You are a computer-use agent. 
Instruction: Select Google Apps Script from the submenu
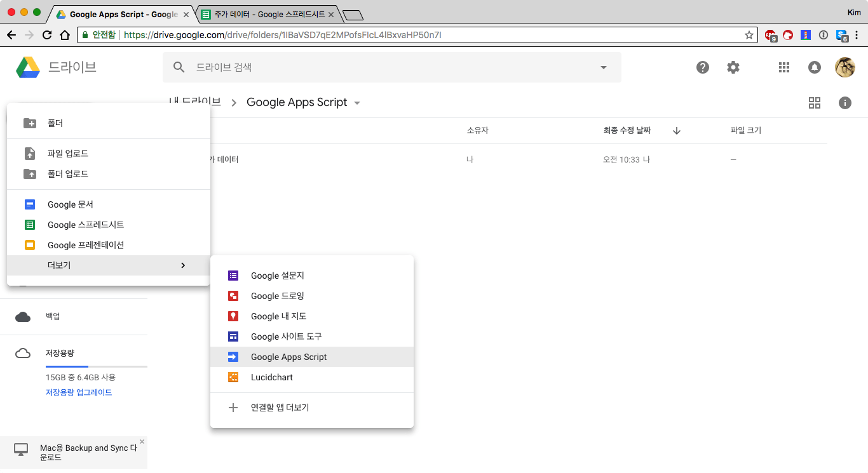pyautogui.click(x=288, y=357)
